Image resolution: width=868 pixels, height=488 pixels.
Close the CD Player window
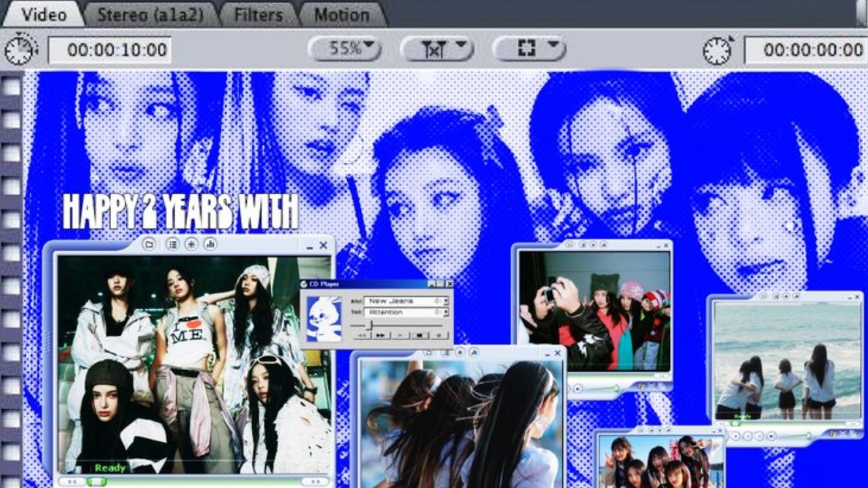[x=449, y=284]
